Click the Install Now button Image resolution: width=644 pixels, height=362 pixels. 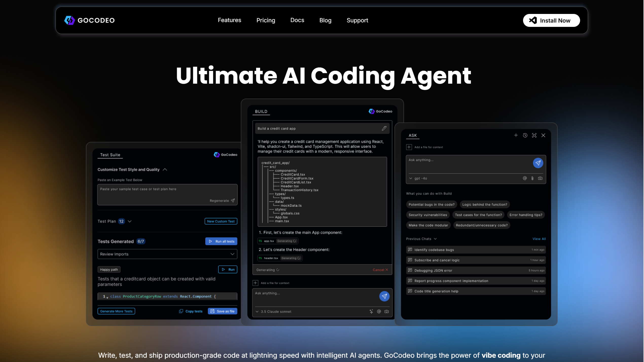point(551,21)
